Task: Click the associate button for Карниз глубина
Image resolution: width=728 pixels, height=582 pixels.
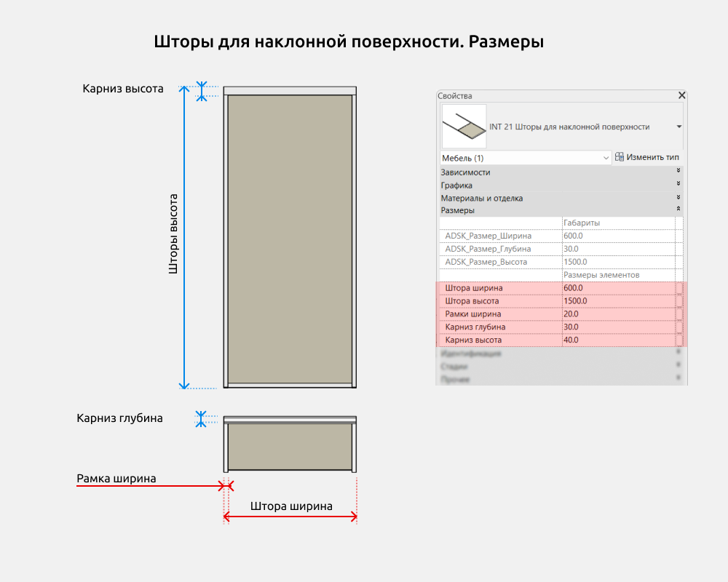Action: click(x=679, y=327)
